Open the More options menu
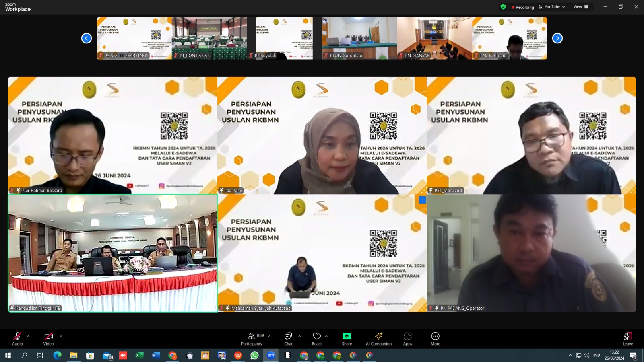Viewport: 644px width, 362px height. [435, 338]
